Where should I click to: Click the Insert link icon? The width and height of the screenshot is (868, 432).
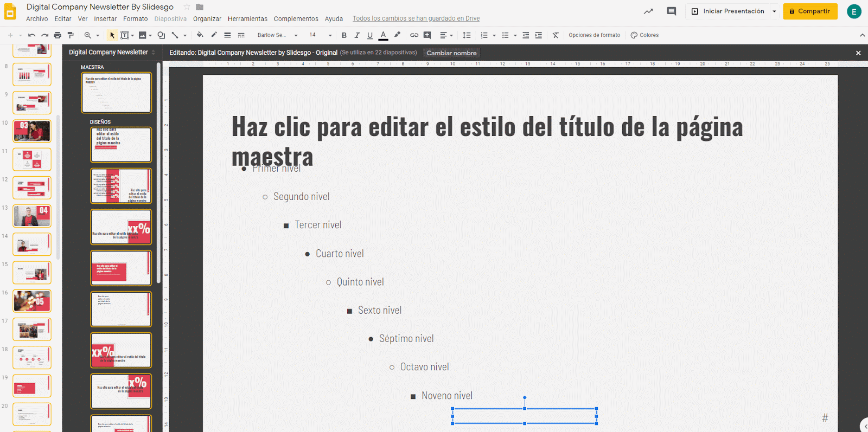(x=414, y=35)
